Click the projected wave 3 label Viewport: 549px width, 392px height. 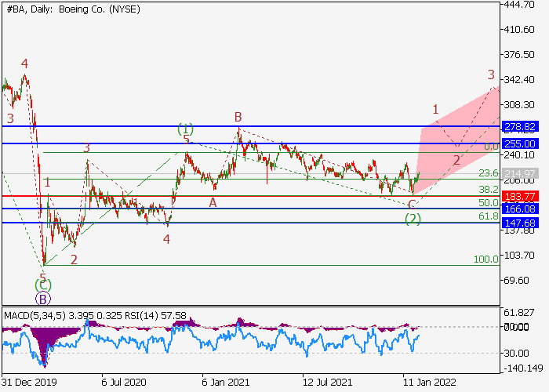coord(491,74)
